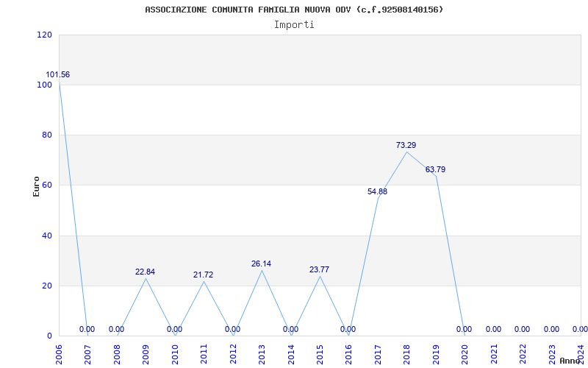Pick the 2020 year label

coord(465,355)
